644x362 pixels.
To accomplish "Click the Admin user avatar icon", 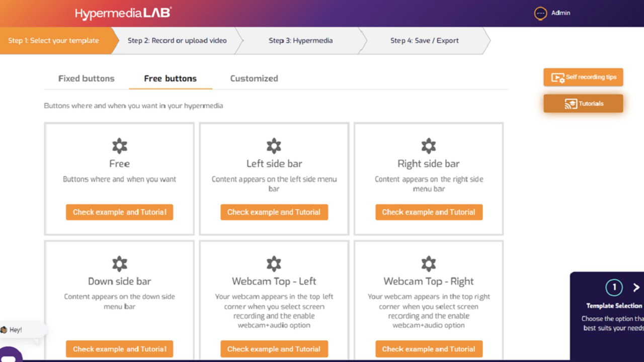I will coord(540,14).
